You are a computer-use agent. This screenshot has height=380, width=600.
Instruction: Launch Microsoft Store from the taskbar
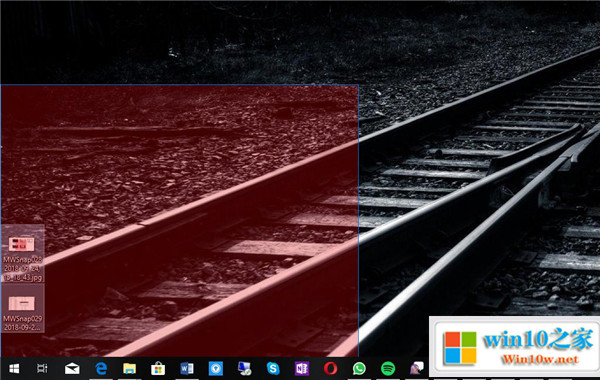[x=158, y=369]
